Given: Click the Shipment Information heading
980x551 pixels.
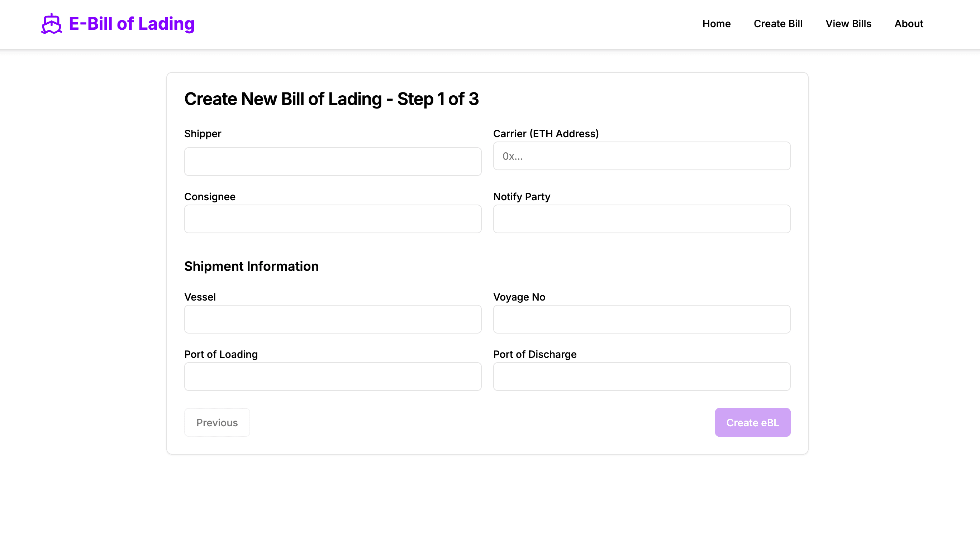Looking at the screenshot, I should [x=252, y=266].
